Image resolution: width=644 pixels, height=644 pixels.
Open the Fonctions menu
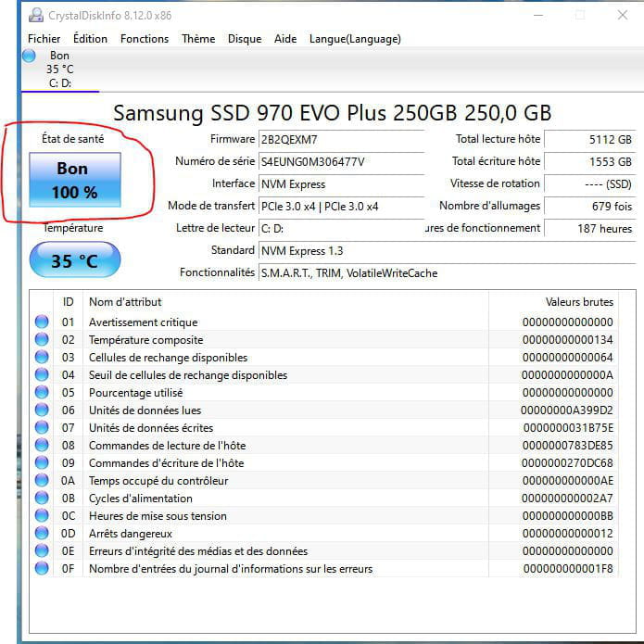[145, 39]
